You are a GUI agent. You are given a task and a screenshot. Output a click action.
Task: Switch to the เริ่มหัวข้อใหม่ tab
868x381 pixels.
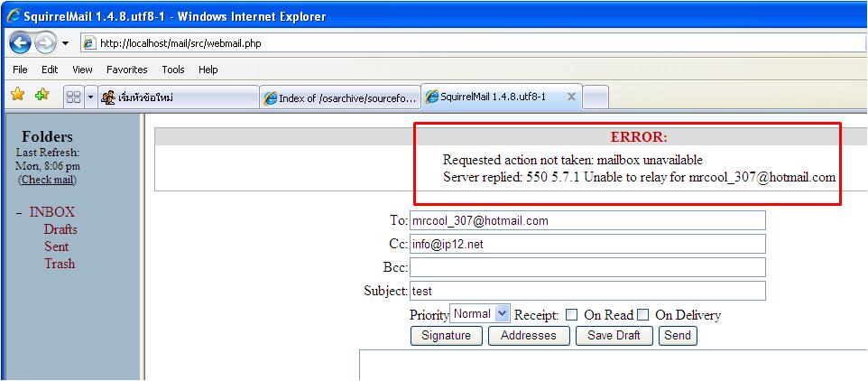pyautogui.click(x=179, y=98)
